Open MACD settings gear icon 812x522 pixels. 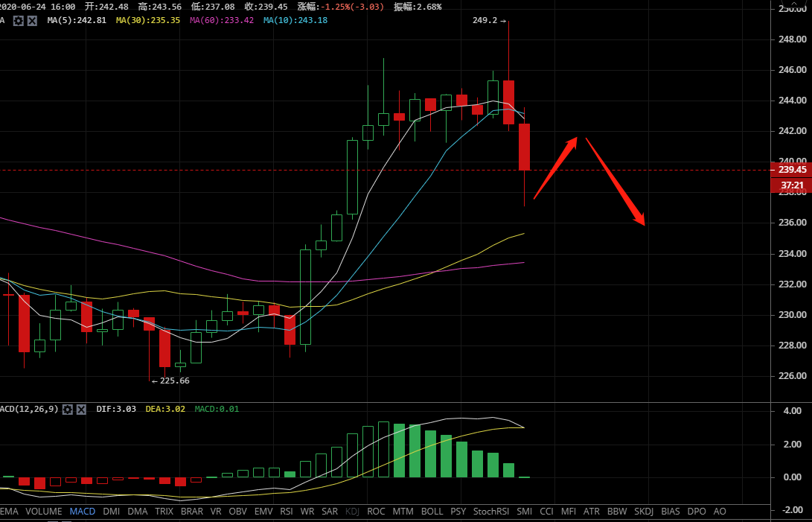pyautogui.click(x=68, y=410)
